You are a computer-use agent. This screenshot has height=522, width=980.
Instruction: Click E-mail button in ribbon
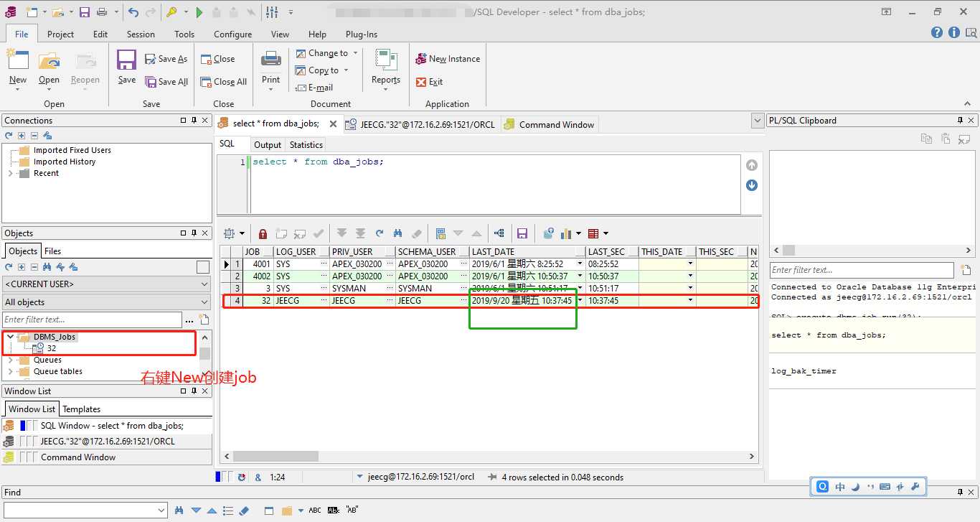pyautogui.click(x=314, y=88)
